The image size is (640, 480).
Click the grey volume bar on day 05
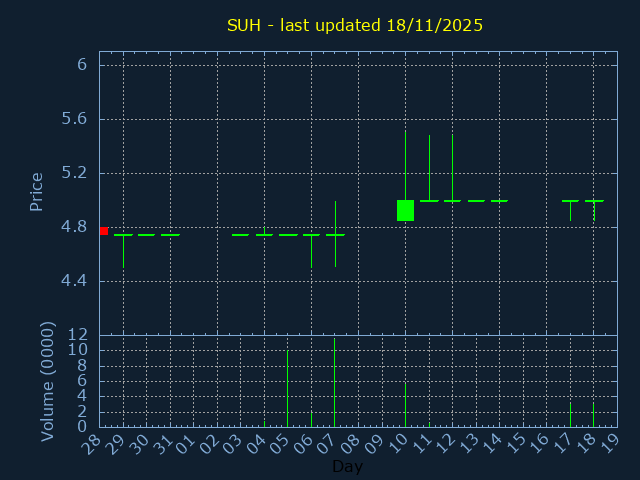[288, 390]
